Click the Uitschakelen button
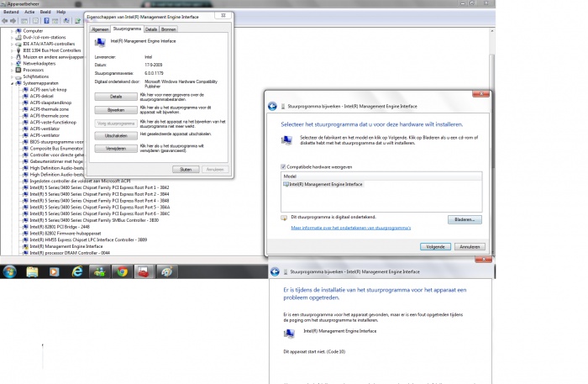The width and height of the screenshot is (588, 384). tap(116, 136)
